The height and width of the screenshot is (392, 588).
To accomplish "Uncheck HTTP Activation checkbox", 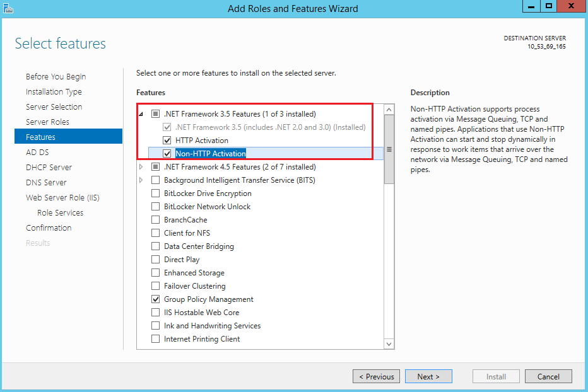I will pos(167,141).
